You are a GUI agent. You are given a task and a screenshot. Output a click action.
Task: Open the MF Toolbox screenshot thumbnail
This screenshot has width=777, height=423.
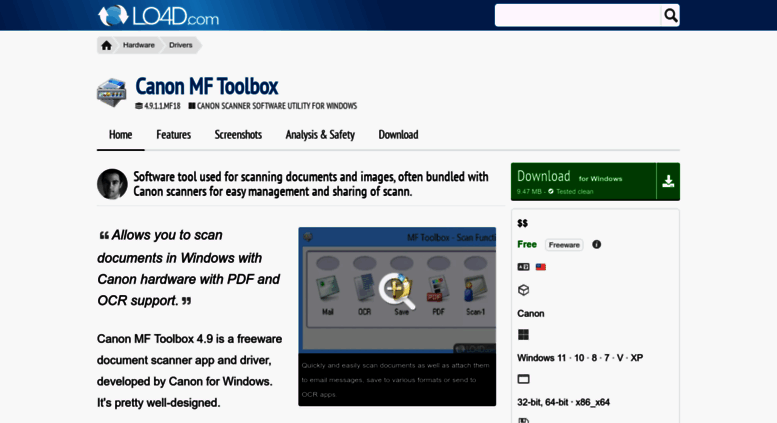point(397,290)
